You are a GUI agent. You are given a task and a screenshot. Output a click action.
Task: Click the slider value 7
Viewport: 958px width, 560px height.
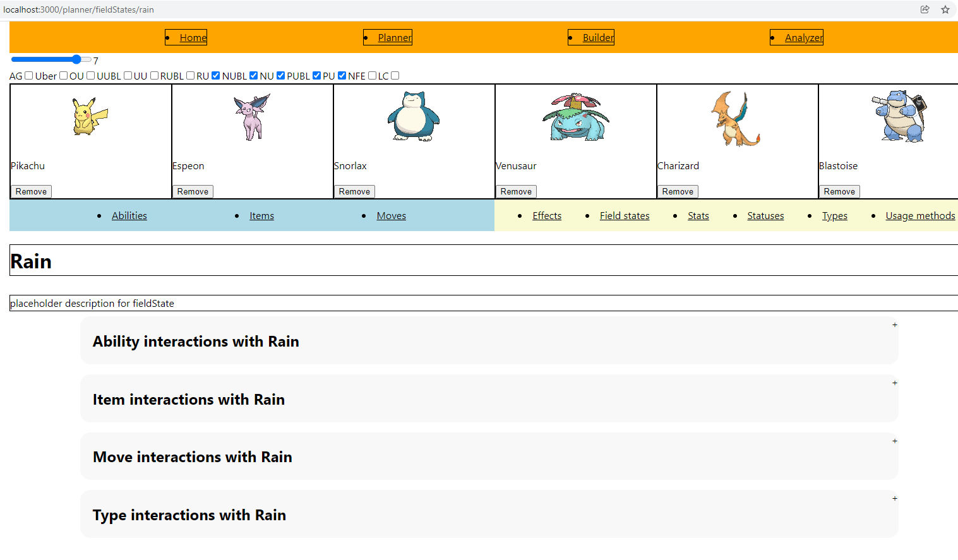(x=96, y=61)
